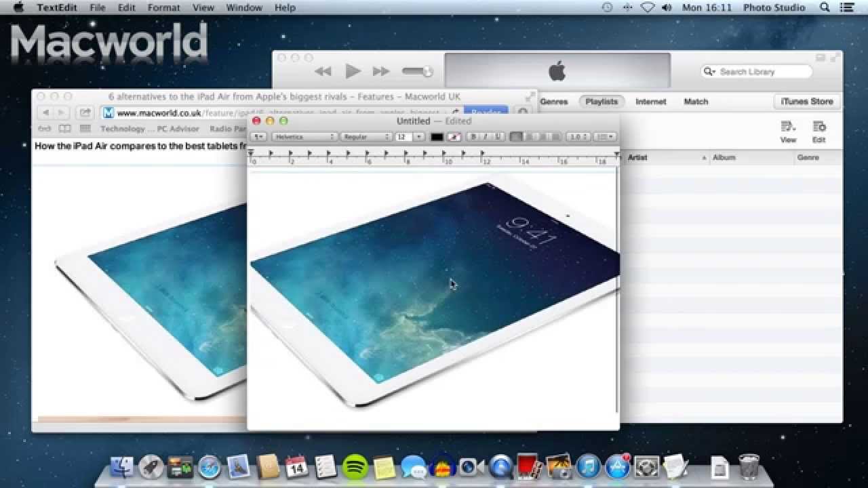868x488 pixels.
Task: Toggle Underline in TextEdit toolbar
Action: click(x=498, y=137)
